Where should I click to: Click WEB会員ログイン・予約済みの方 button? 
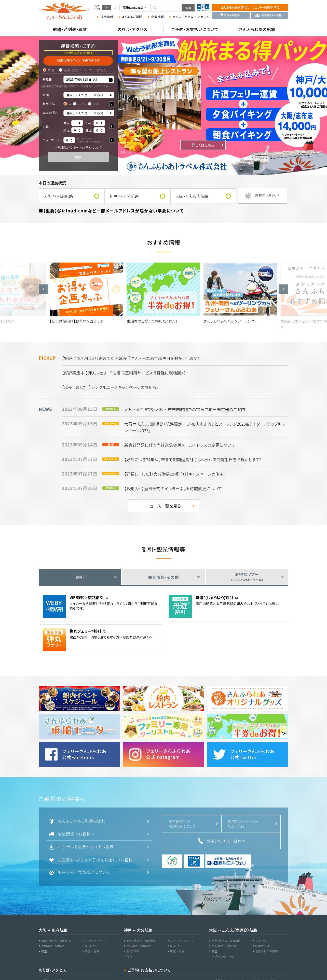pyautogui.click(x=78, y=61)
